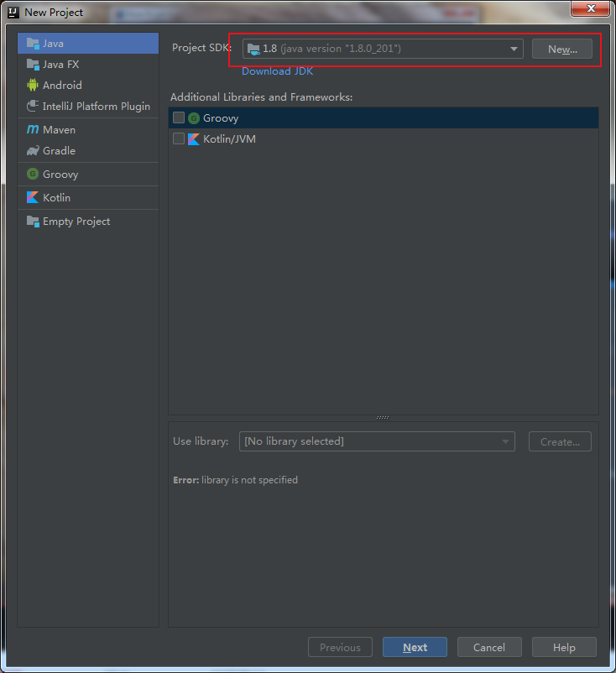
Task: Click the 'IntelliJ Platform Plugin' label
Action: click(97, 106)
